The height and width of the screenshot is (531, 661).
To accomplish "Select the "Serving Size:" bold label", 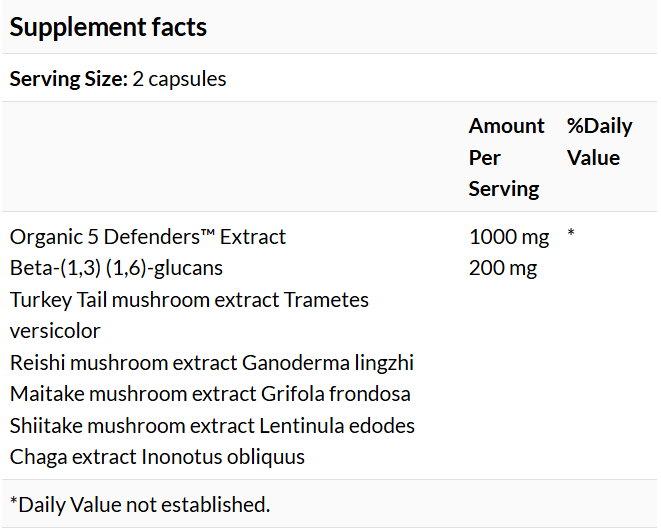I will click(x=68, y=78).
